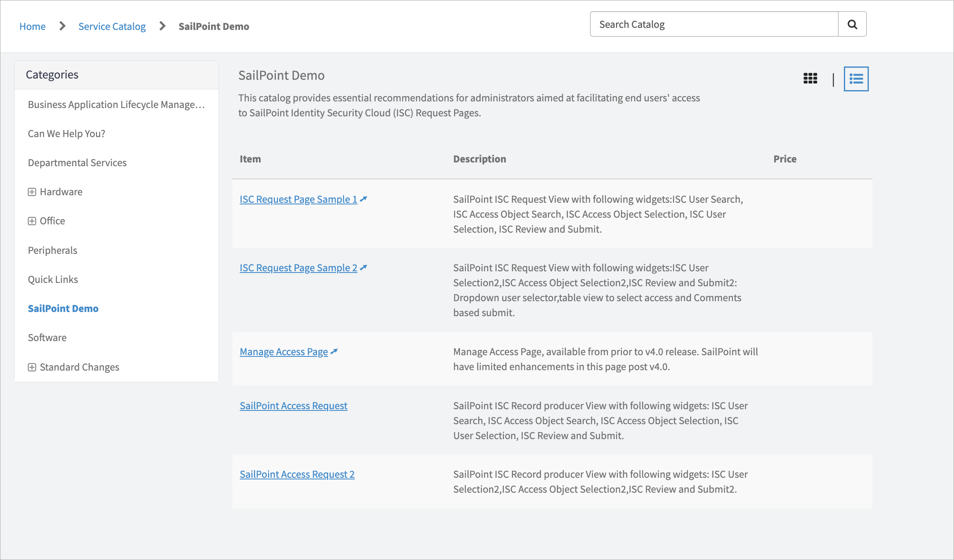Select Business Application Lifecycle Management category

(116, 104)
